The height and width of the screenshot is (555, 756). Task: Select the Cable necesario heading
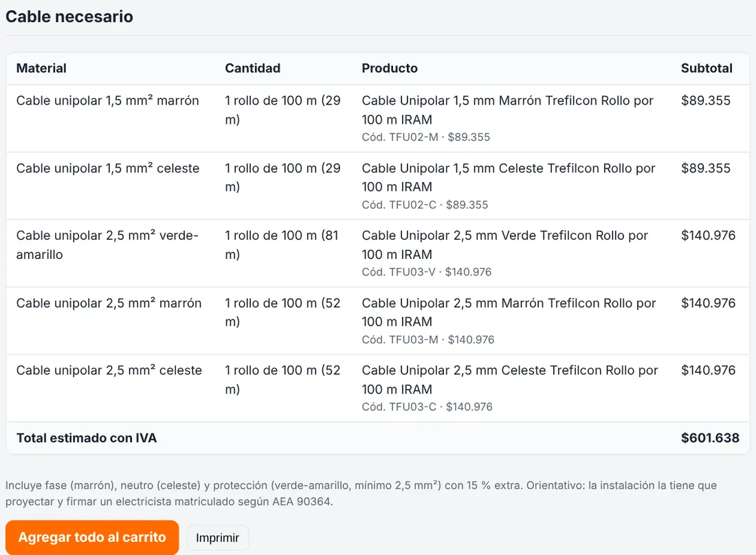[69, 16]
